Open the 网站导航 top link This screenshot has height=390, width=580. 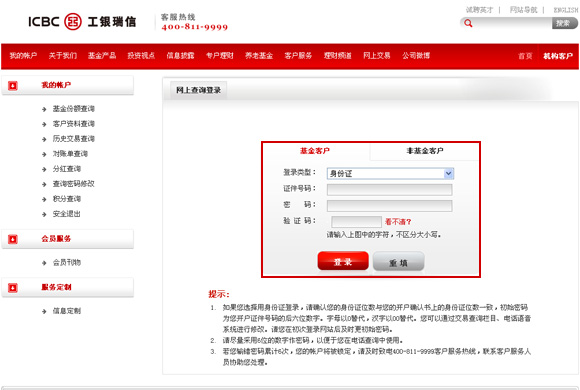click(523, 10)
